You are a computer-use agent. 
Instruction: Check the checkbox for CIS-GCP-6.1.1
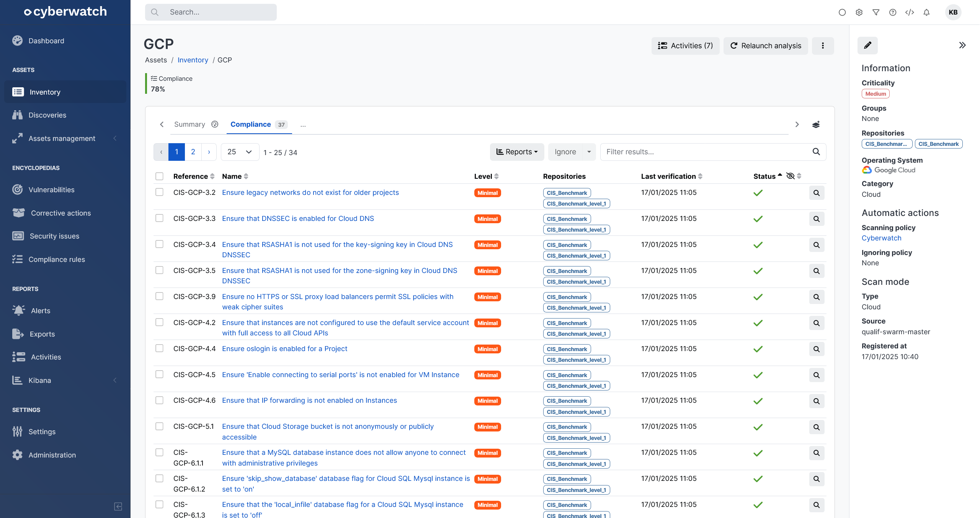(159, 453)
